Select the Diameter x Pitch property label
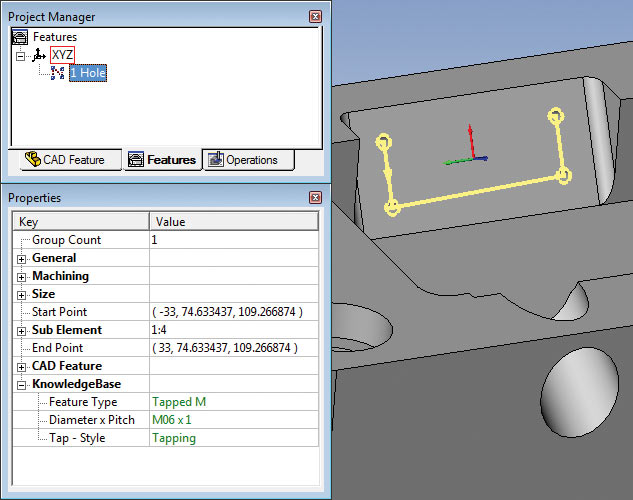 pos(92,420)
